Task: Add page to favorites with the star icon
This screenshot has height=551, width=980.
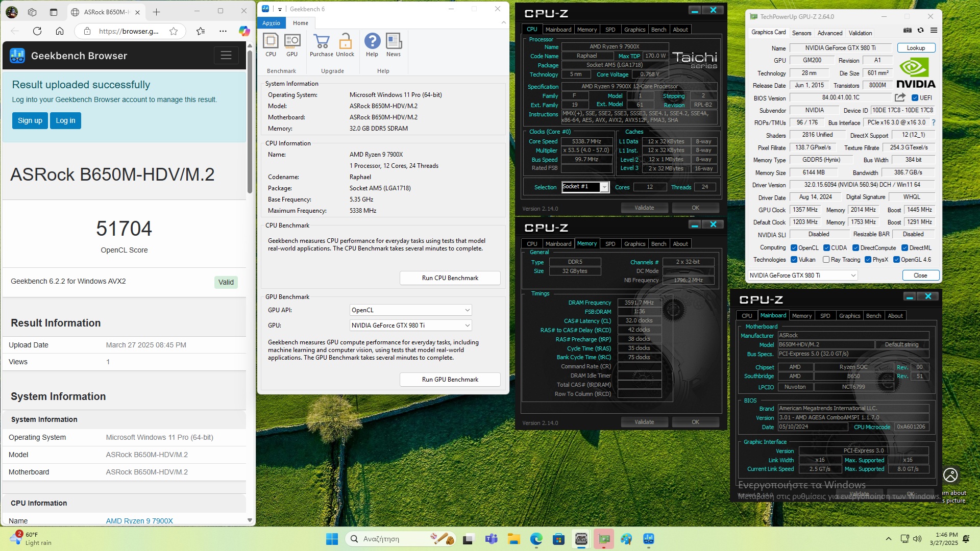Action: (x=174, y=31)
